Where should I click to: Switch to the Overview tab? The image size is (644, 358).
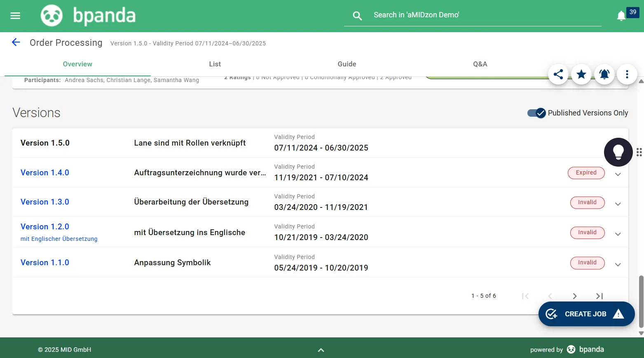[x=77, y=64]
